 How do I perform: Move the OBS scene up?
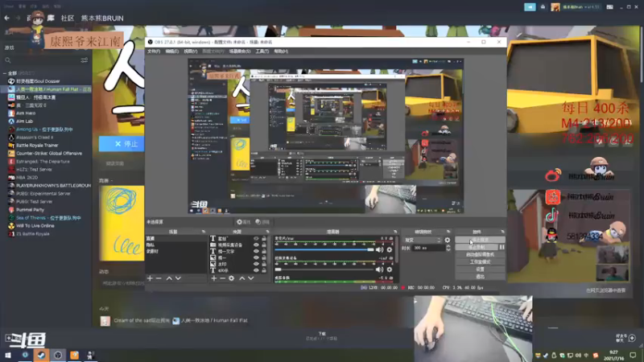(x=169, y=278)
